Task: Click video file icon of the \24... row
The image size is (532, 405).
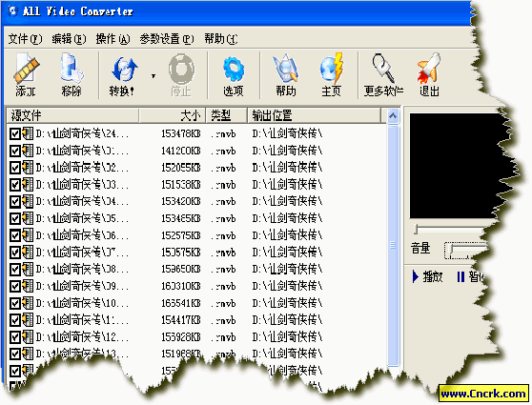Action: (28, 133)
